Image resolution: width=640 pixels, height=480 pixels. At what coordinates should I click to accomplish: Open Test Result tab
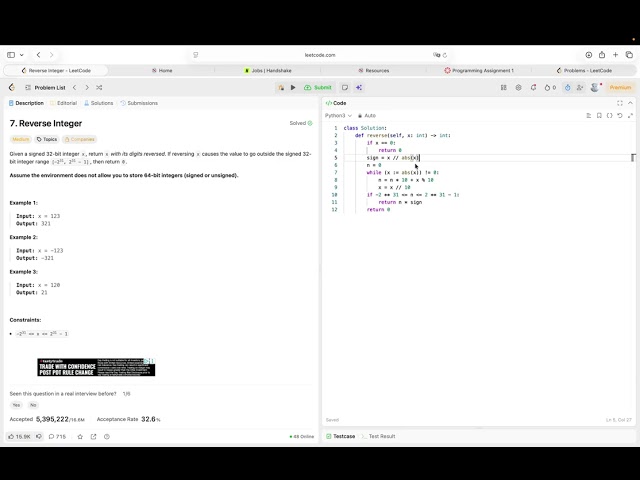click(378, 436)
